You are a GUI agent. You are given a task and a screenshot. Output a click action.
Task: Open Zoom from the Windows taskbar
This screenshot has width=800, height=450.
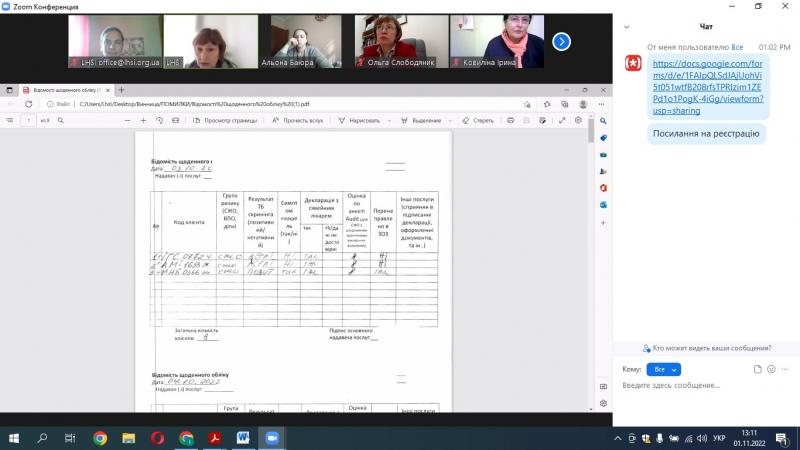point(271,438)
